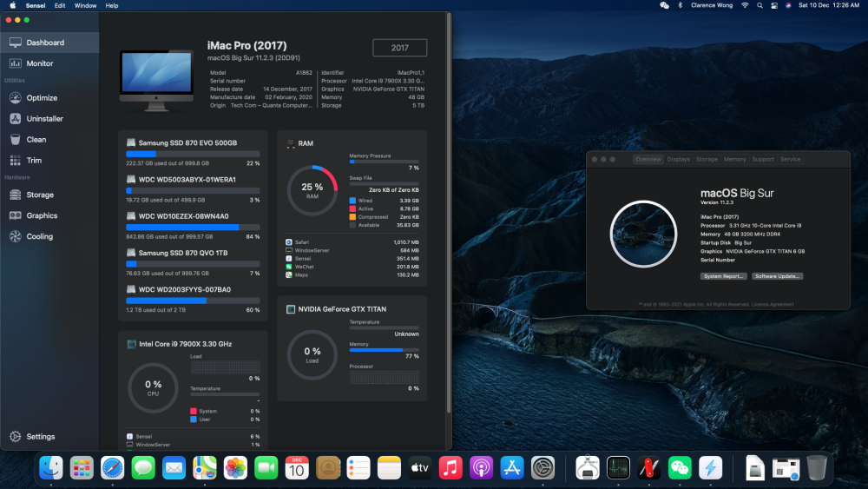Open the Window menu
The image size is (868, 489).
tap(85, 5)
